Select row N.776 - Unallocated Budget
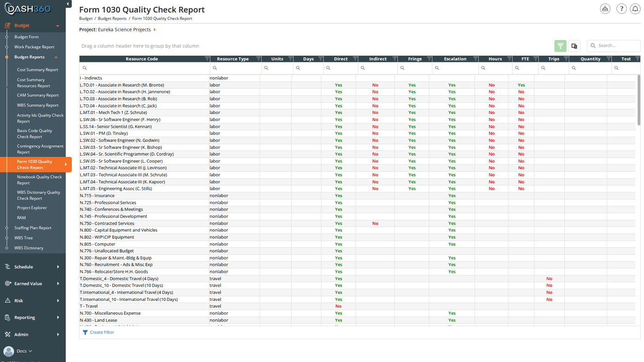The width and height of the screenshot is (644, 362). [357, 251]
